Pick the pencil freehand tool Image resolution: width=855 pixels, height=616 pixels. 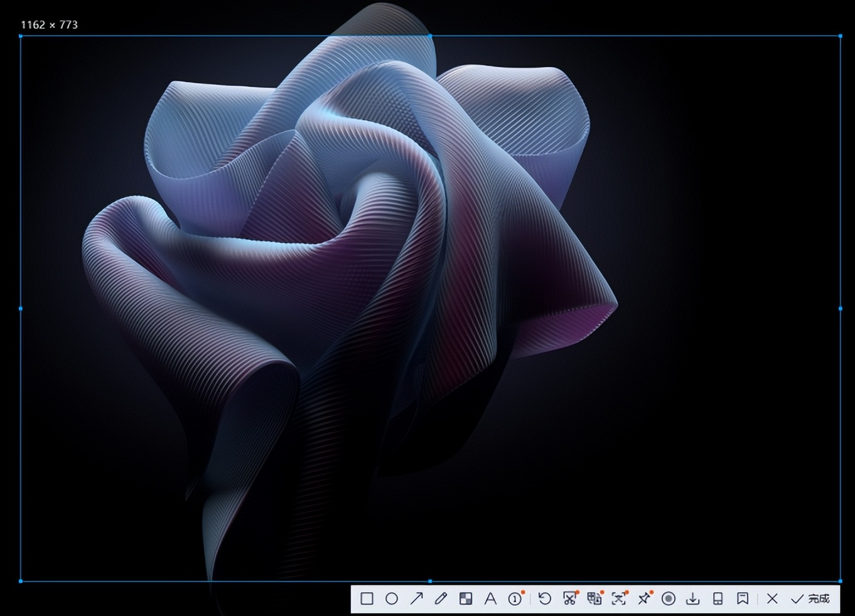tap(441, 599)
